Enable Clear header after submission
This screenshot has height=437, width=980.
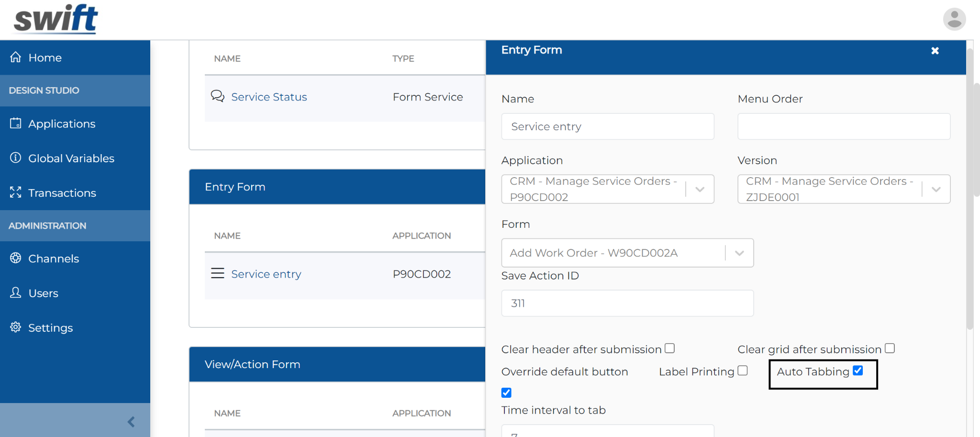669,348
